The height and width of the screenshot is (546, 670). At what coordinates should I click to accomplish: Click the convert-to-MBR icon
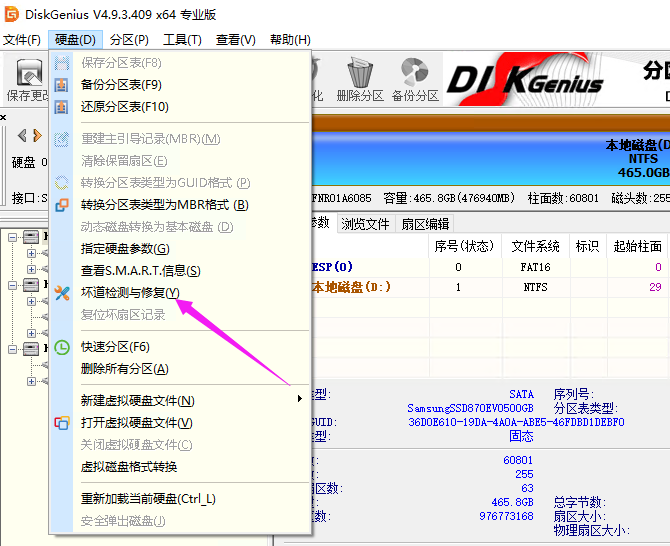click(62, 205)
